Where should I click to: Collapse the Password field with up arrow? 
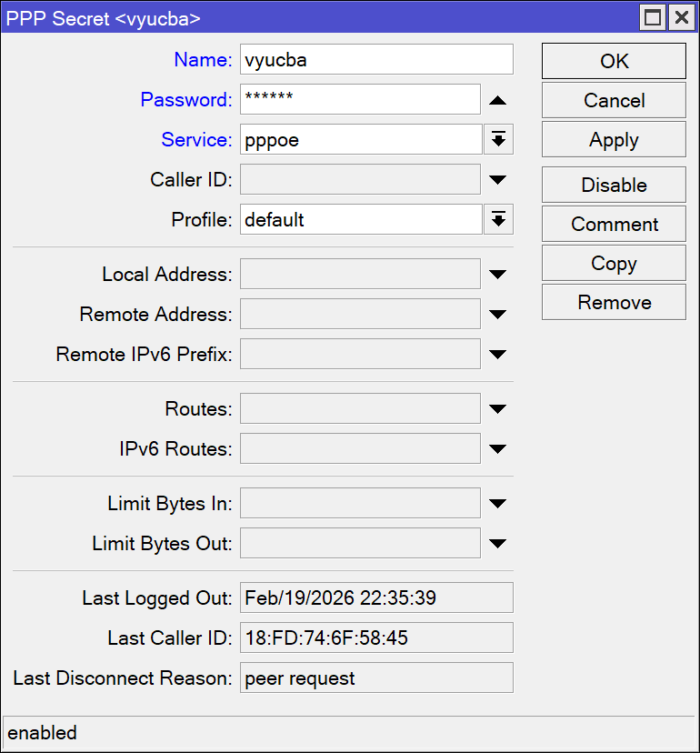pyautogui.click(x=497, y=100)
